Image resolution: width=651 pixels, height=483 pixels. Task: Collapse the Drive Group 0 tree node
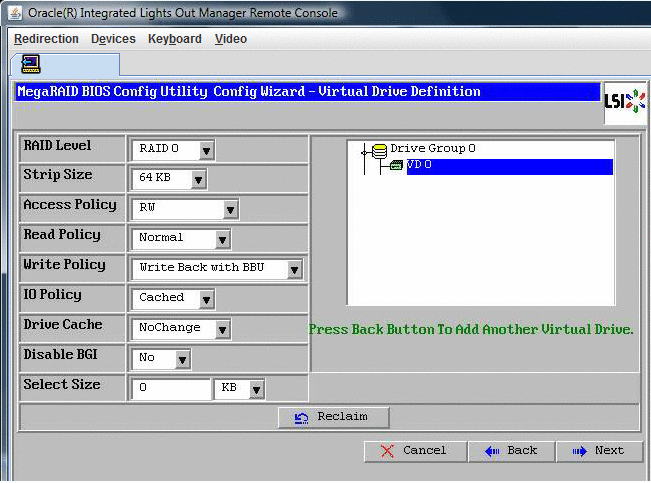tap(364, 152)
